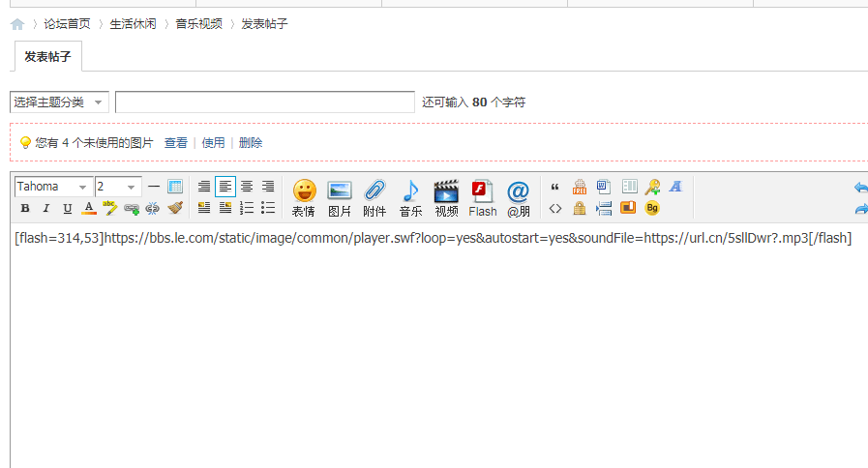Toggle bold text formatting
This screenshot has width=868, height=468.
pos(25,209)
